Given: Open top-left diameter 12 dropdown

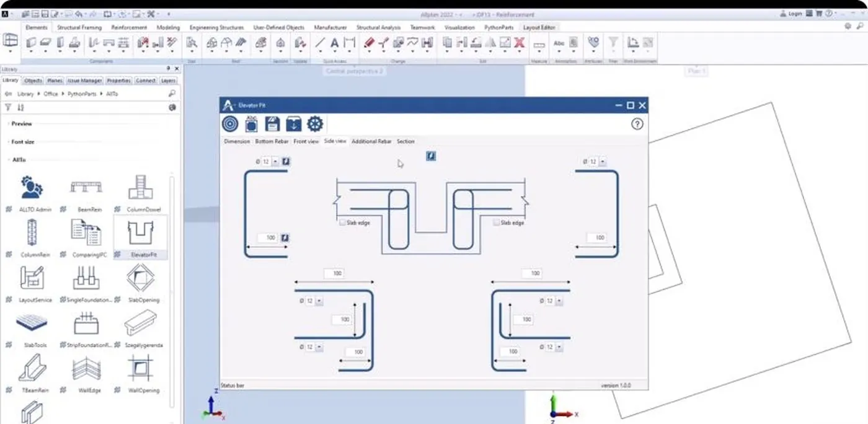Looking at the screenshot, I should [275, 162].
